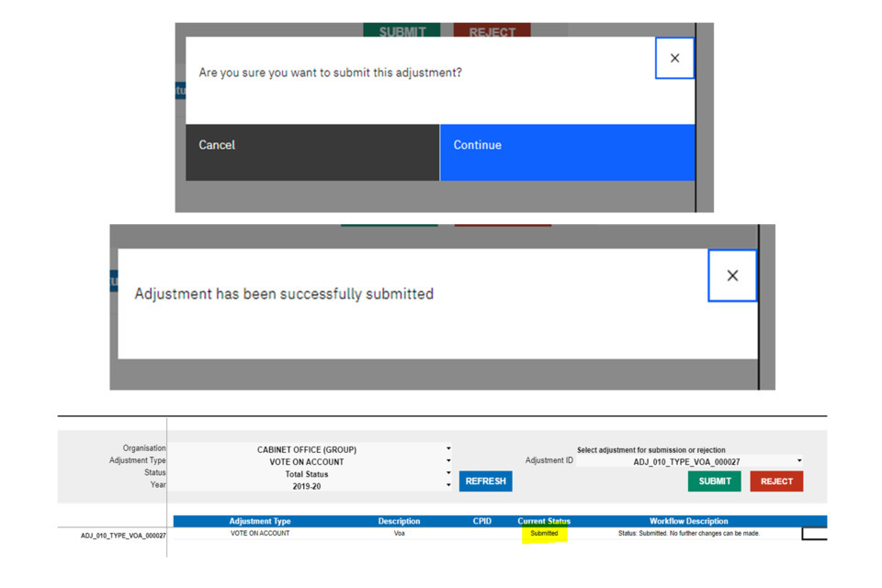Click the Description column header
Screen dimensions: 882x588
[x=399, y=521]
